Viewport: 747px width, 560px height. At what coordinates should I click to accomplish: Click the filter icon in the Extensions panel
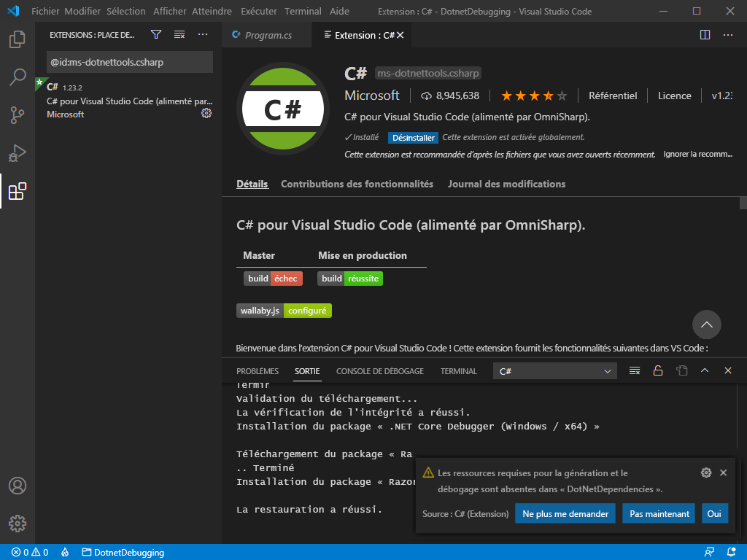click(156, 34)
